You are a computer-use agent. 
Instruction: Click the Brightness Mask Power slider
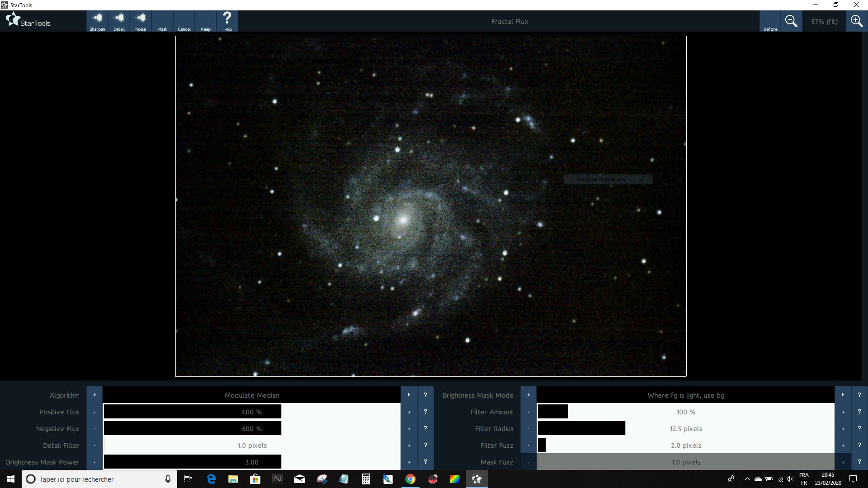click(x=252, y=462)
